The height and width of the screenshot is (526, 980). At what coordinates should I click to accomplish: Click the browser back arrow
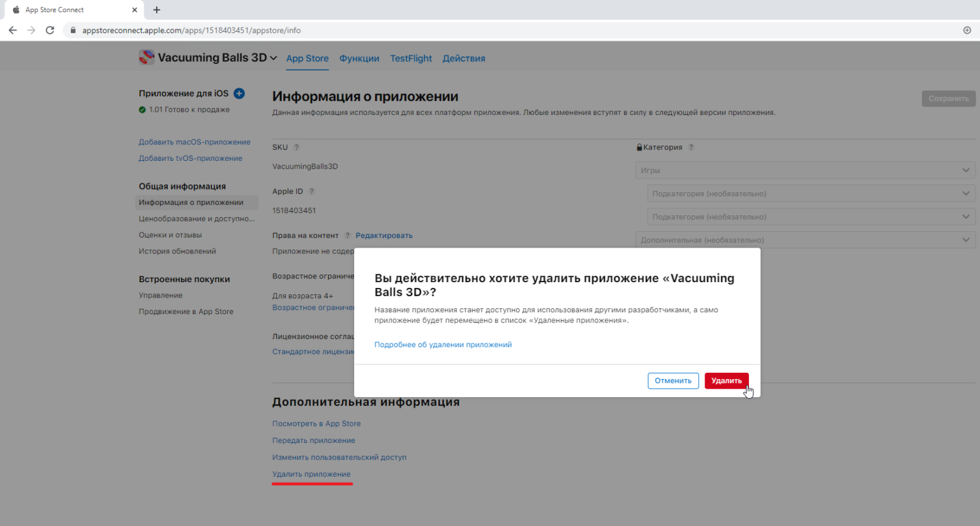coord(13,30)
